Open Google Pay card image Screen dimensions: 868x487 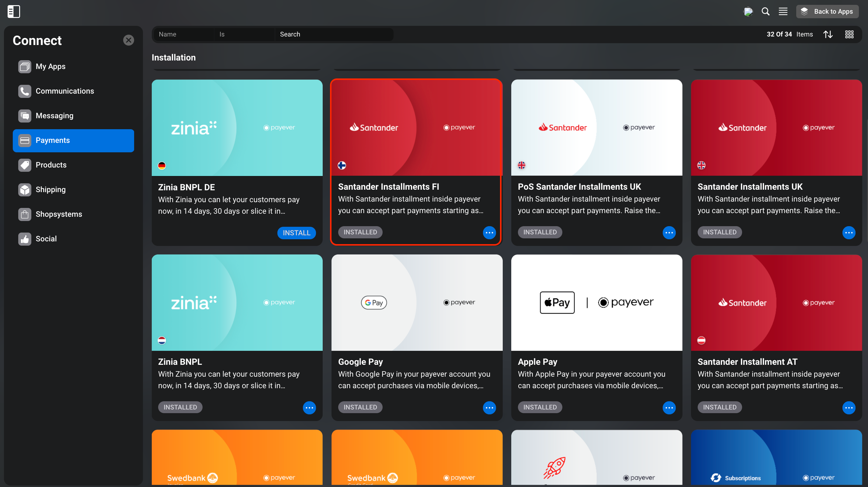point(417,302)
